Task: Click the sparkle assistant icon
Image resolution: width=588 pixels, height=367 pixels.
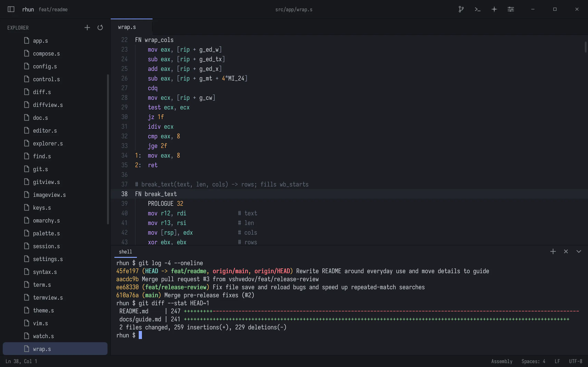Action: coord(494,9)
